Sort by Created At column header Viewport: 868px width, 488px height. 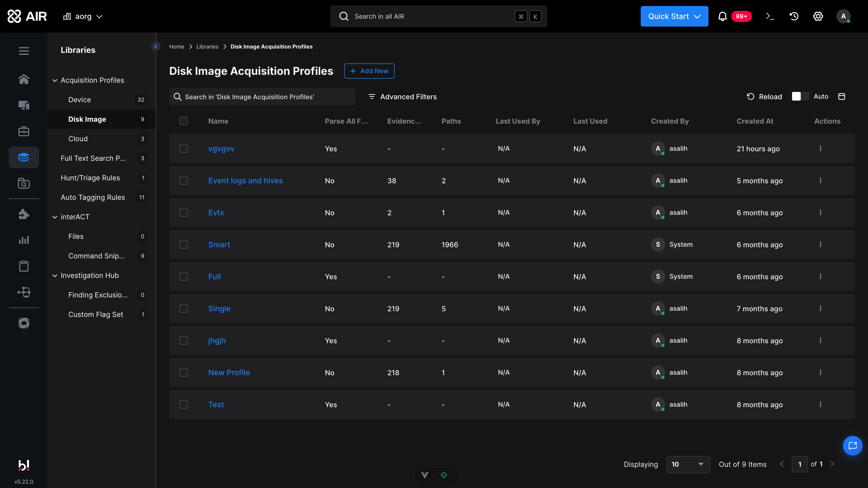(755, 121)
